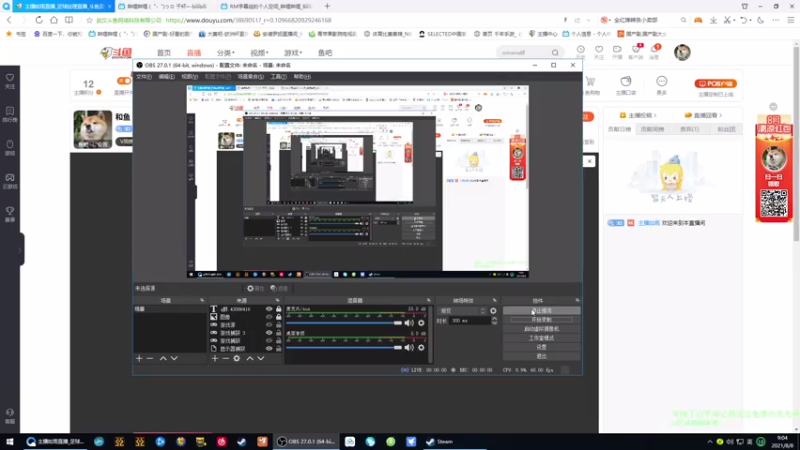Toggle visibility of the image source
Image resolution: width=800 pixels, height=450 pixels.
269,317
